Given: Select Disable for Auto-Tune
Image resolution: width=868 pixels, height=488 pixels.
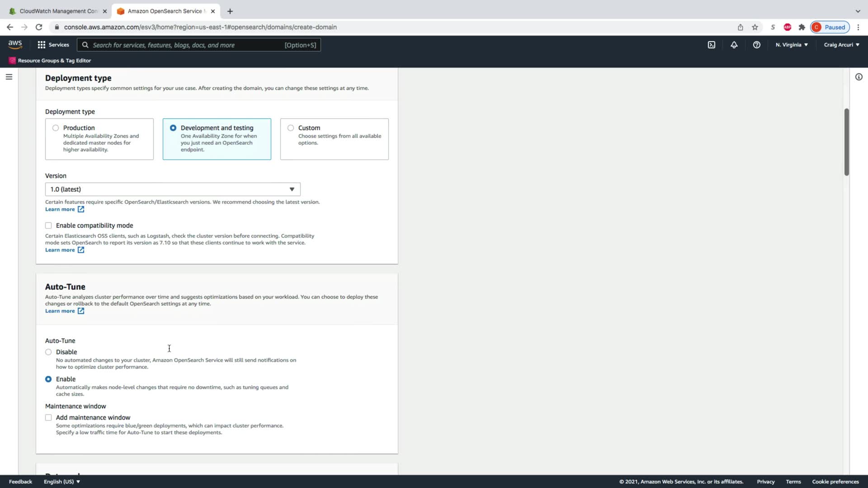Looking at the screenshot, I should (48, 352).
